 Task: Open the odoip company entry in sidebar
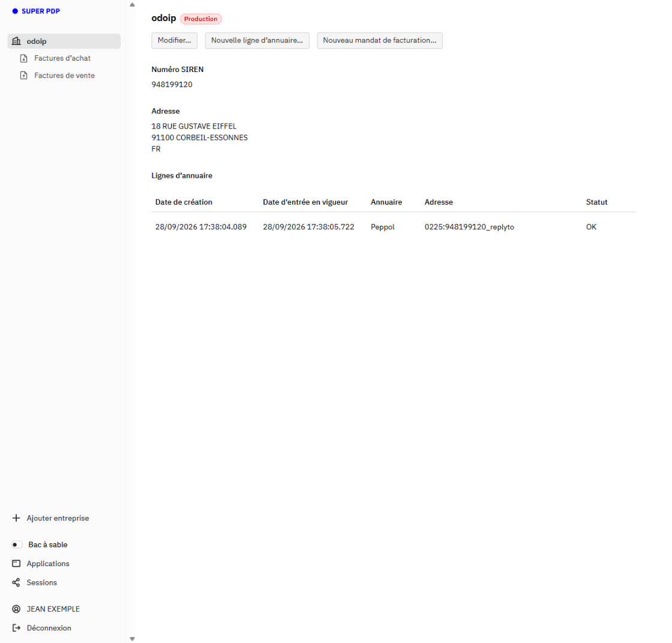pos(64,41)
